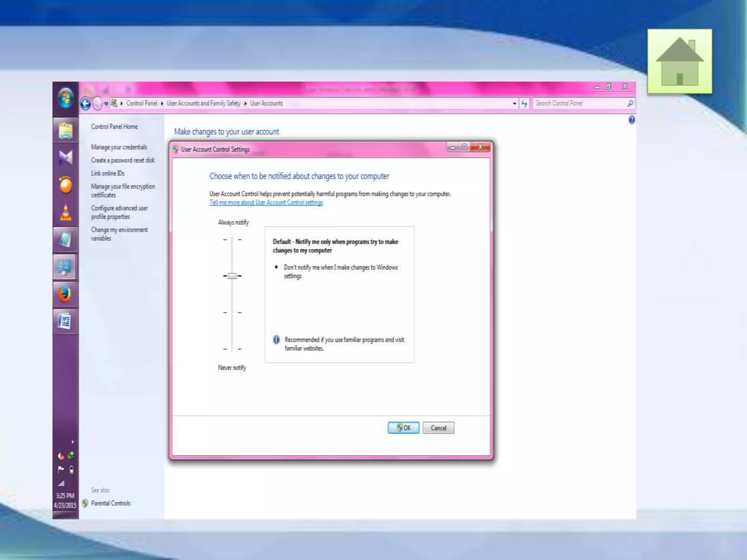Expand chevron after Control Panel breadcrumb
The height and width of the screenshot is (560, 747).
click(162, 104)
